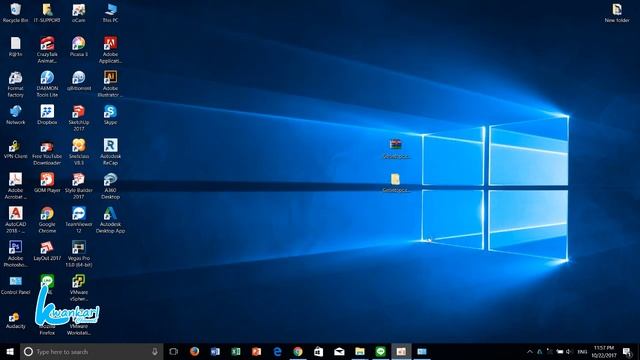This screenshot has height=360, width=640.
Task: Launch Free YouTube Downloader shortcut
Action: 47,152
